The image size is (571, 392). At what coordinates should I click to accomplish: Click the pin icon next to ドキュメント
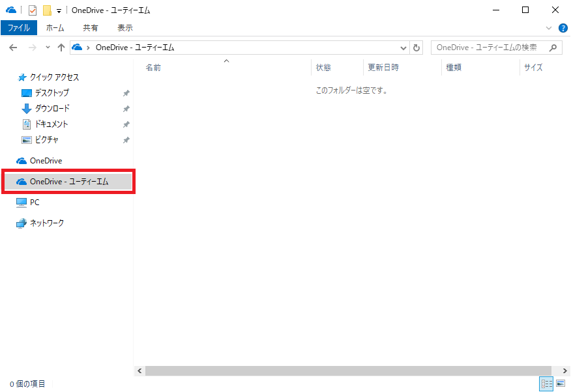126,124
